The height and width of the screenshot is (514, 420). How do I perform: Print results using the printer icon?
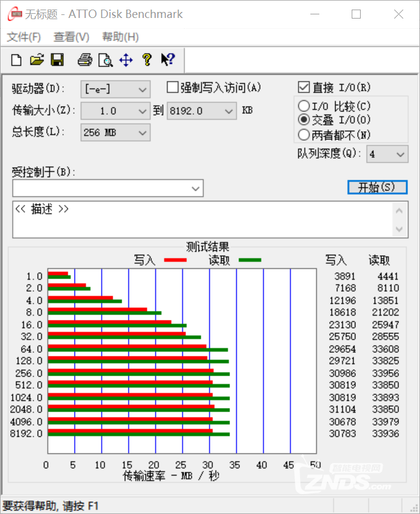pos(85,60)
